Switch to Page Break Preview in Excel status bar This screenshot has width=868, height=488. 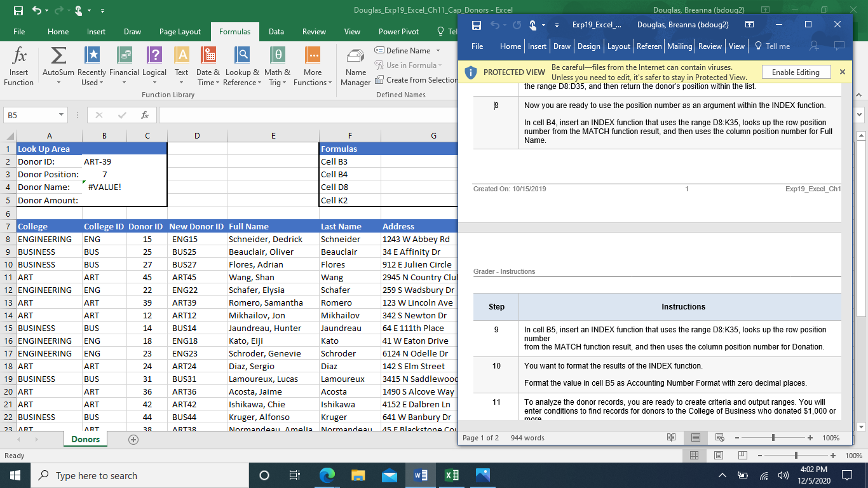(742, 456)
